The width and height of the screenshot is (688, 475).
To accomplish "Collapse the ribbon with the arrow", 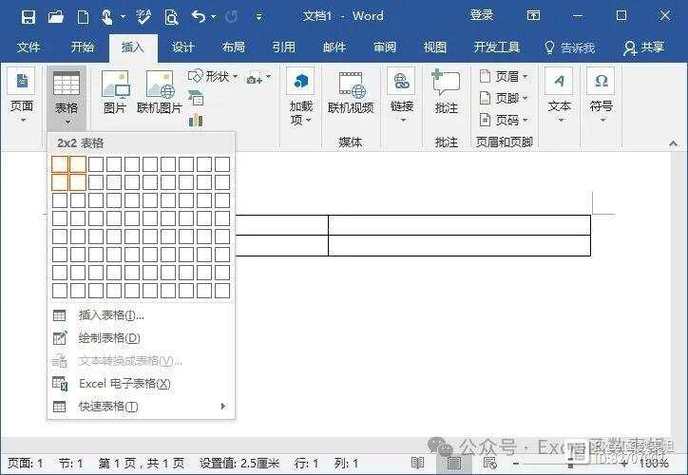I will pyautogui.click(x=673, y=143).
